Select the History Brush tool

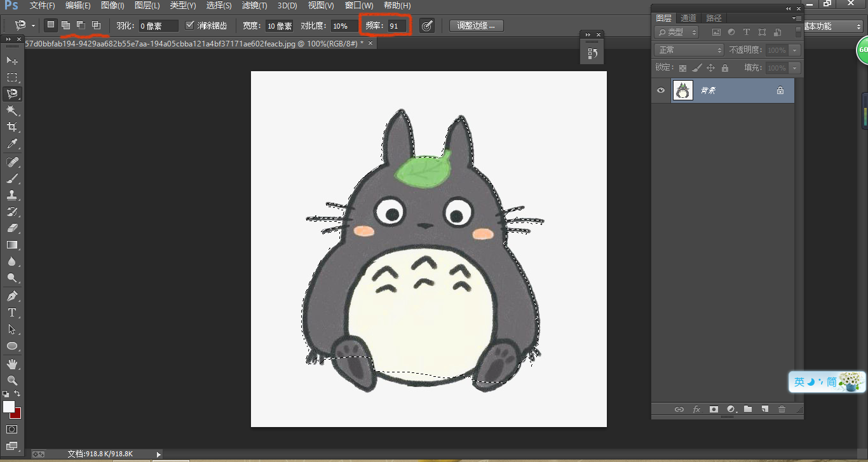pos(12,212)
